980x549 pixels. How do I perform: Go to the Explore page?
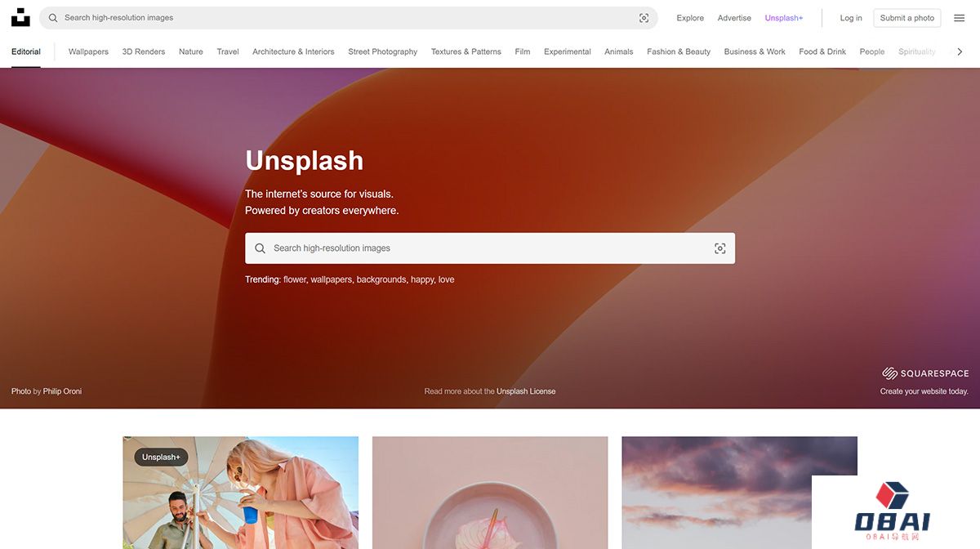690,18
